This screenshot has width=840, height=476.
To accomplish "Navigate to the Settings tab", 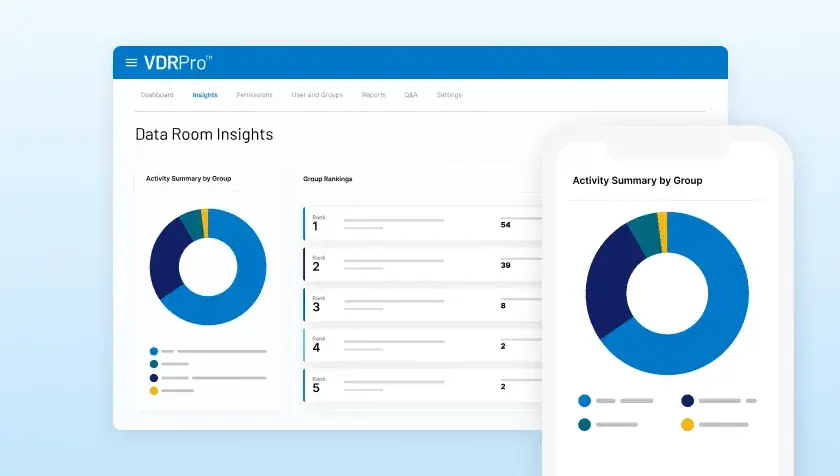I will [449, 95].
